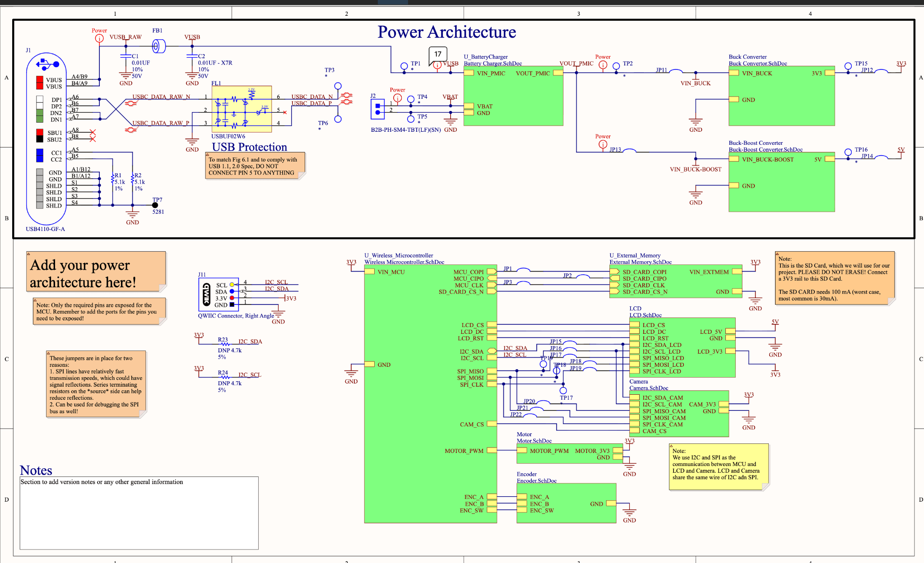Select test point TP16 at 5V output
924x563 pixels.
(848, 152)
